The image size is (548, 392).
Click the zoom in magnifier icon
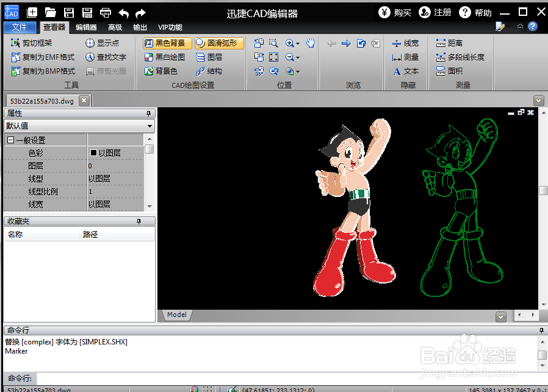click(289, 43)
